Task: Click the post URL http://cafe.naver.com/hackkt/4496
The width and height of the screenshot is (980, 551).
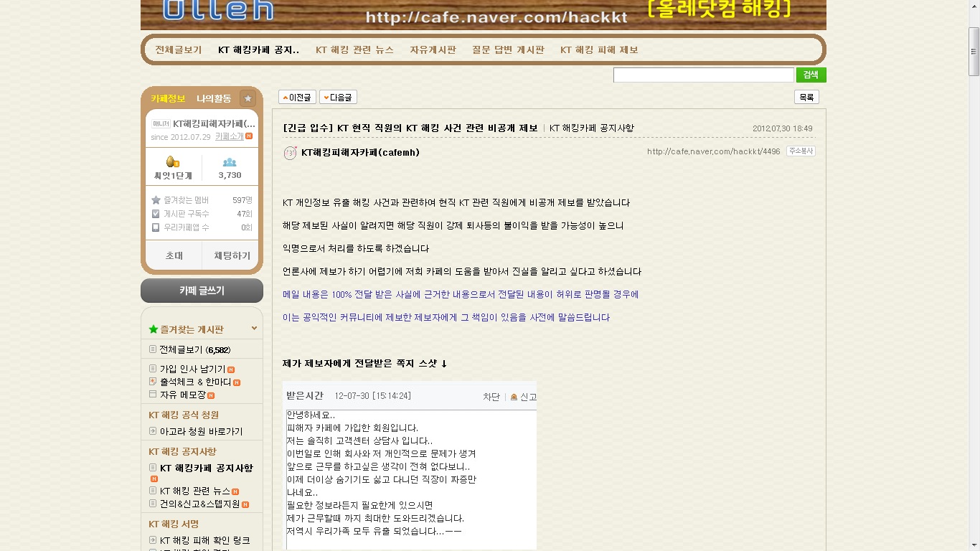Action: 713,151
